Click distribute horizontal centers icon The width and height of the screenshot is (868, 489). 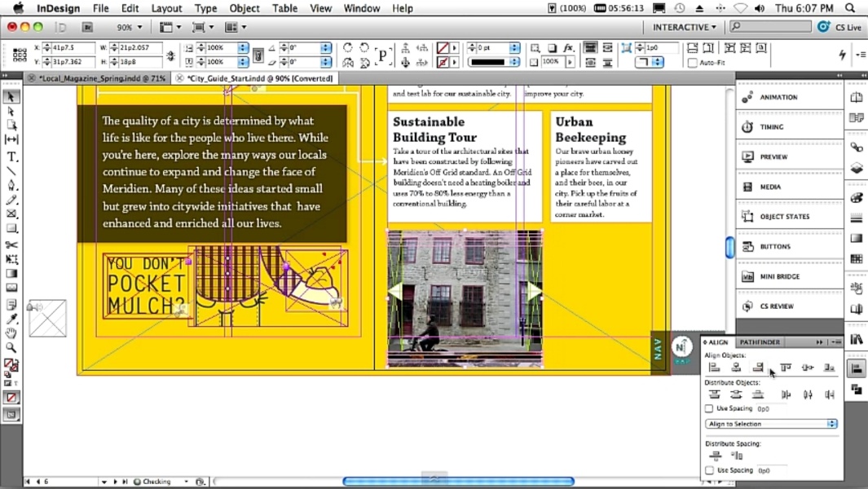click(808, 394)
